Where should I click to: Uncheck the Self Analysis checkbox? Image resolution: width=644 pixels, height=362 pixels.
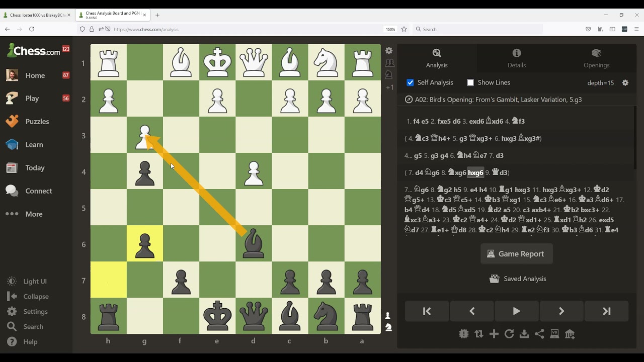[410, 82]
